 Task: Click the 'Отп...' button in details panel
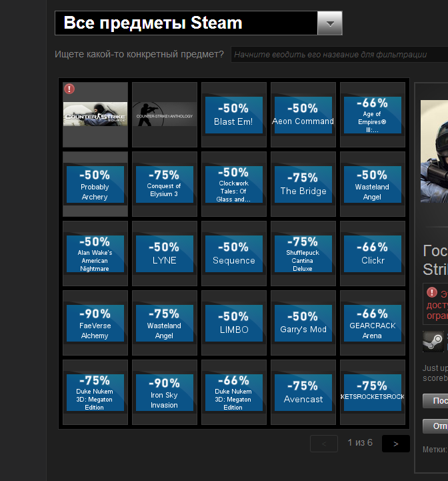coord(435,426)
